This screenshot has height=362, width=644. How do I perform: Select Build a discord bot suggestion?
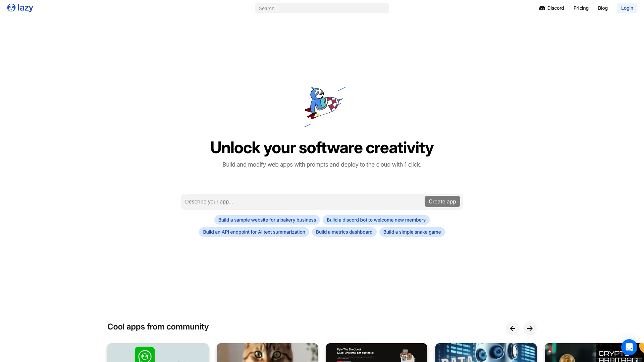376,220
